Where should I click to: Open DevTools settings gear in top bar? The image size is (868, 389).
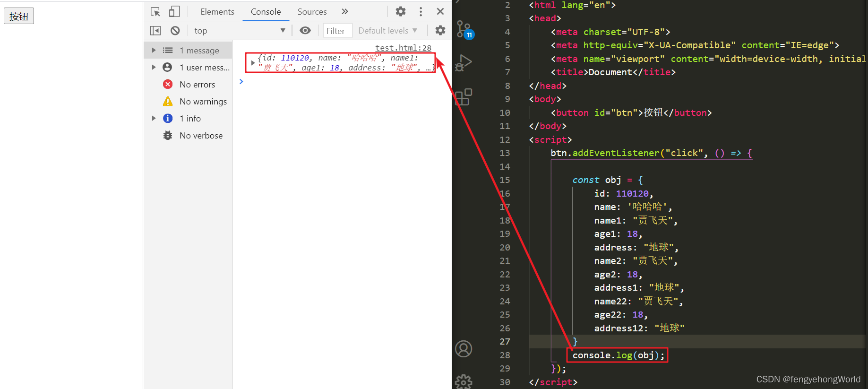coord(401,11)
